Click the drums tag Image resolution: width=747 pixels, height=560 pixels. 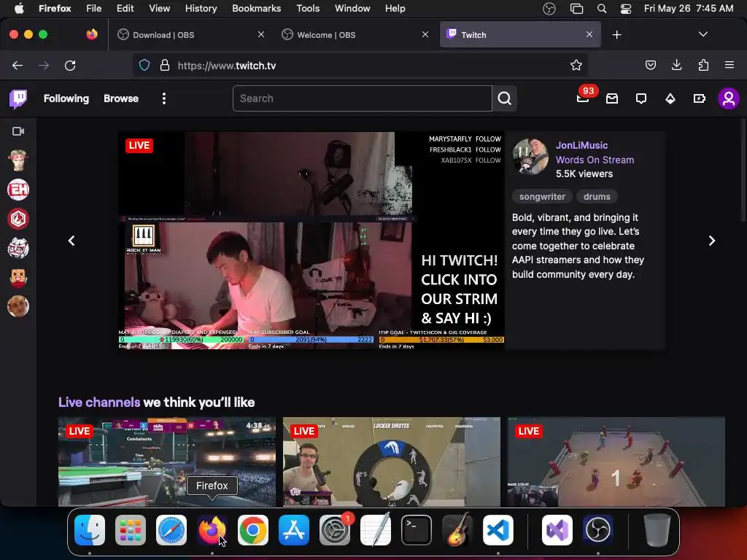point(597,197)
